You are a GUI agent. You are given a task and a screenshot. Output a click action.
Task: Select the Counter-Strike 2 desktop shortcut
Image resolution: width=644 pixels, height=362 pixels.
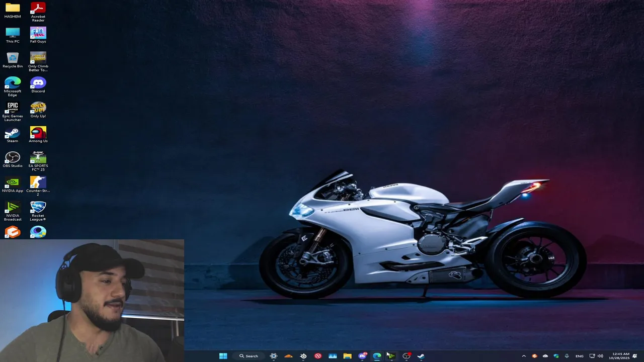[38, 186]
